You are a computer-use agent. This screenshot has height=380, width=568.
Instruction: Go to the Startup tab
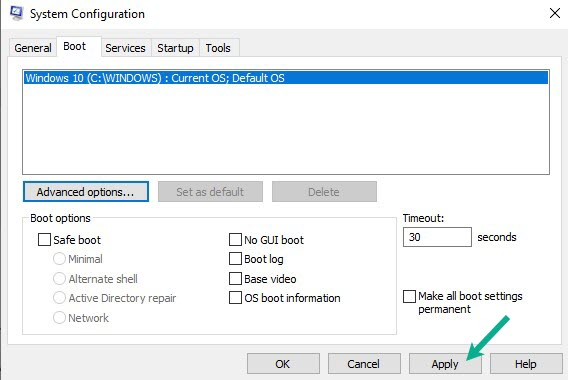[x=175, y=48]
